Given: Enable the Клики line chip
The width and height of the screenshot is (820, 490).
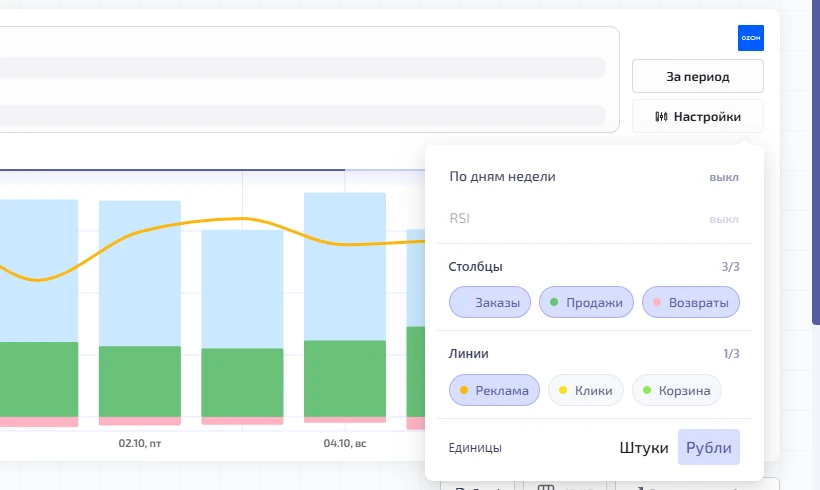Looking at the screenshot, I should tap(586, 390).
